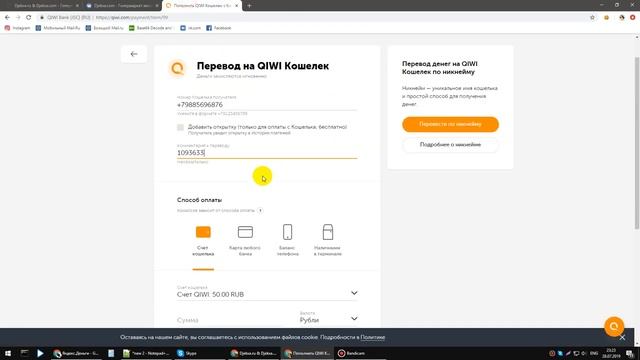Click the Chrome profile avatar
This screenshot has width=640, height=360.
[x=621, y=18]
